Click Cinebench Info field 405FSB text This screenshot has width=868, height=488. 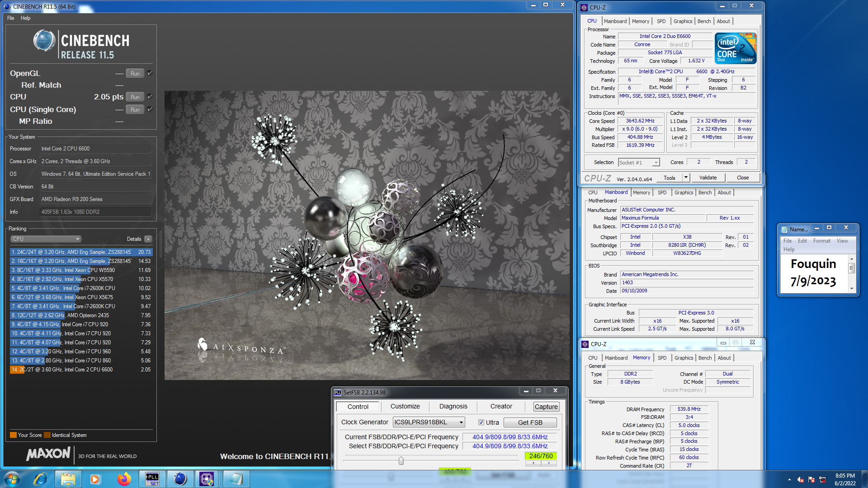[x=96, y=212]
